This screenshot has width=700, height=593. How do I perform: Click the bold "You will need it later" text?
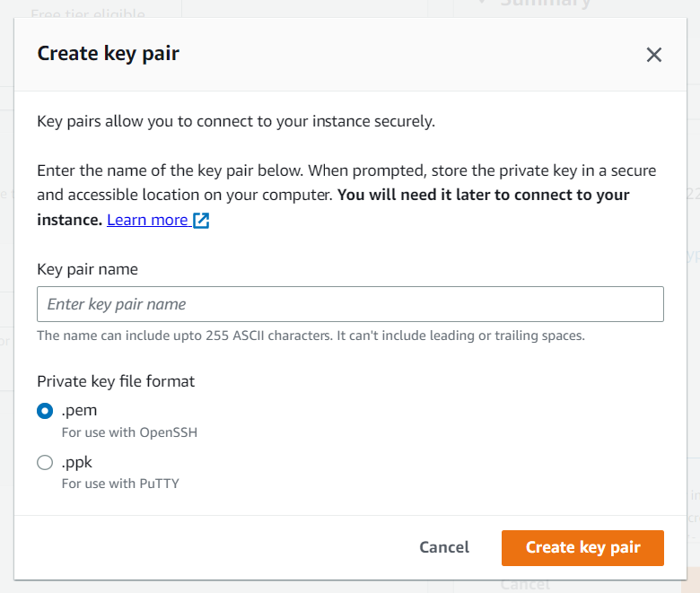[x=483, y=195]
